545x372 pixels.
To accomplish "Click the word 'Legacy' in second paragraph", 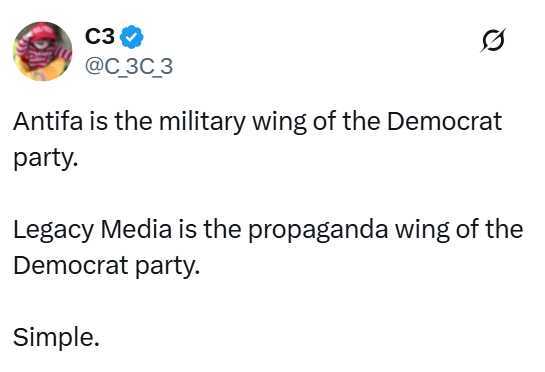I will point(53,231).
